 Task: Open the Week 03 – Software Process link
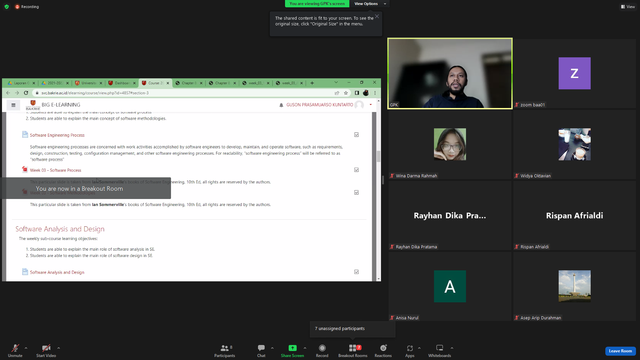(x=56, y=170)
